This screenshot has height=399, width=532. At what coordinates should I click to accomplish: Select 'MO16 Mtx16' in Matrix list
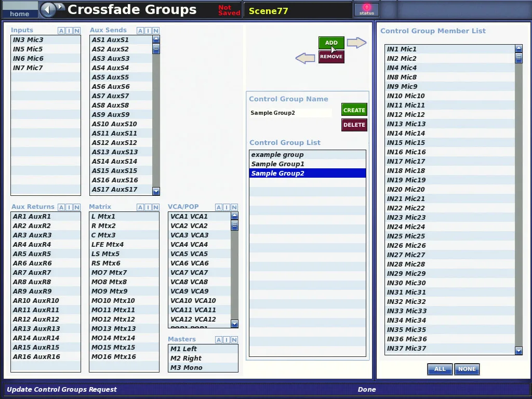click(124, 356)
